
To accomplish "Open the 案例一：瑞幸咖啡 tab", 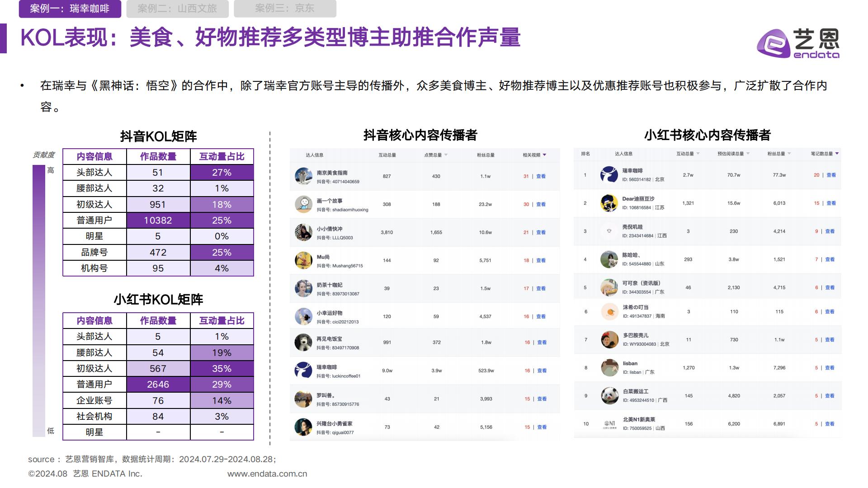I will pos(70,9).
